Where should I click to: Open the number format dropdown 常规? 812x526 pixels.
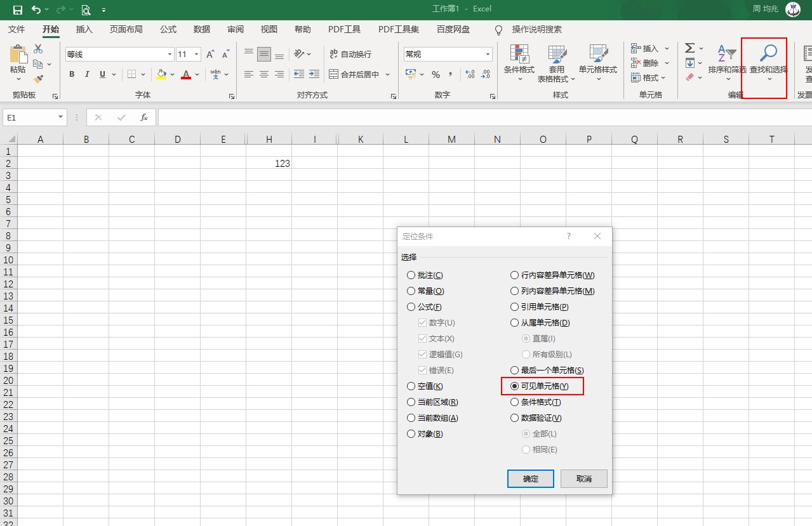click(x=488, y=55)
